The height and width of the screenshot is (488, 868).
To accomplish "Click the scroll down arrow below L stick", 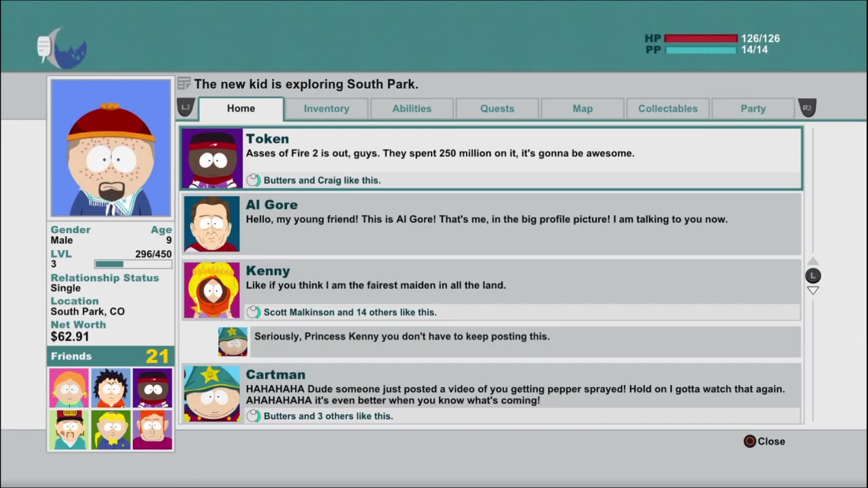I will coord(813,290).
